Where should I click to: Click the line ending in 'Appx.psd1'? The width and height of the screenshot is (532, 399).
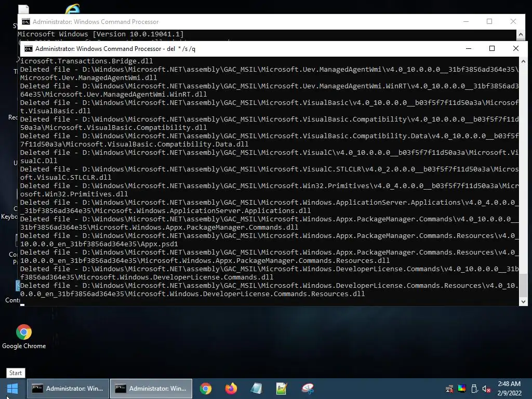click(x=99, y=244)
